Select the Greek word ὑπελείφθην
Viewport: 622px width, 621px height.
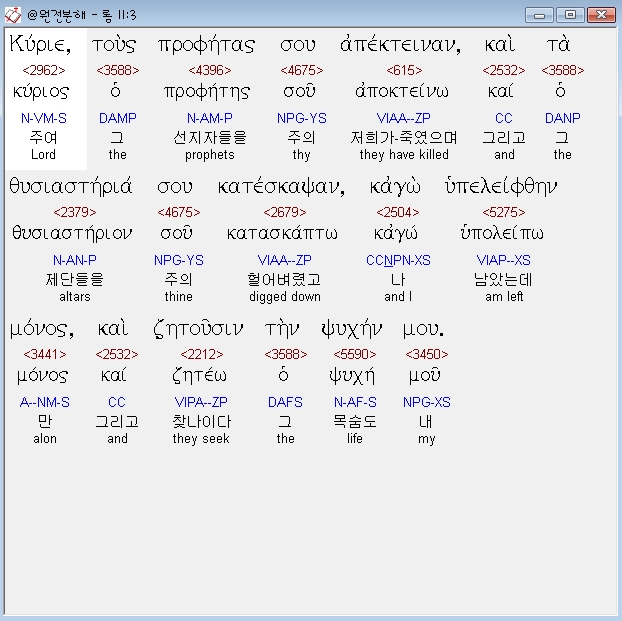[x=501, y=186]
